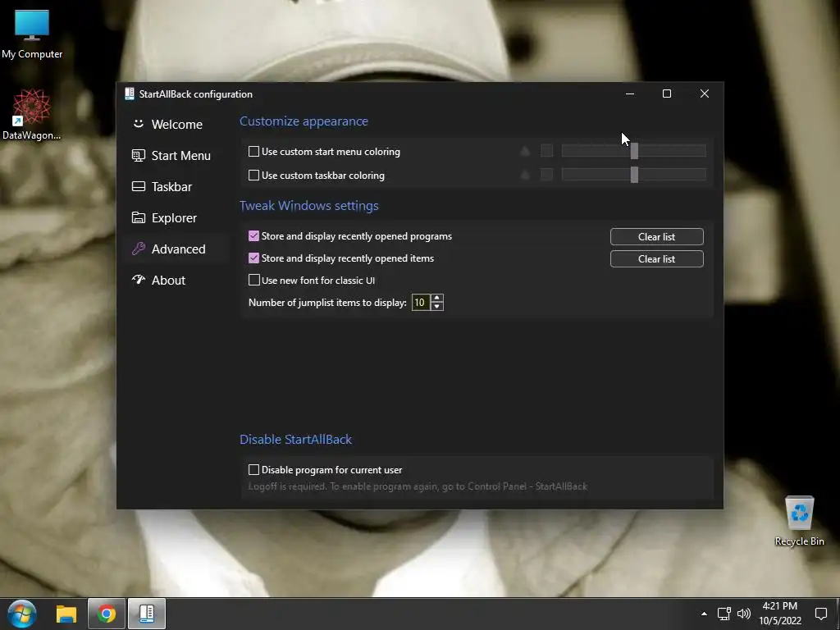The width and height of the screenshot is (840, 630).
Task: Click the jumplist items number field
Action: [421, 303]
